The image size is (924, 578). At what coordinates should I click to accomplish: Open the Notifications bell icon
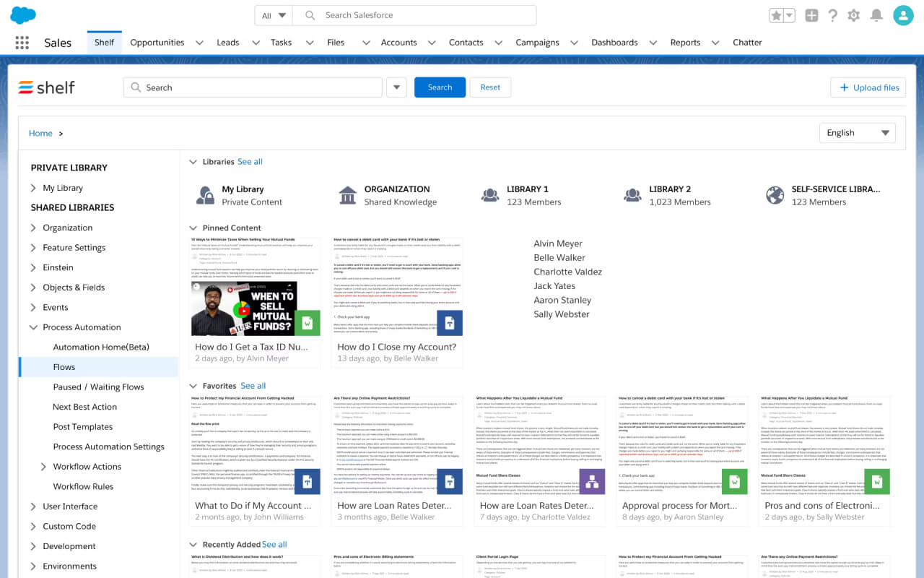[x=876, y=15]
